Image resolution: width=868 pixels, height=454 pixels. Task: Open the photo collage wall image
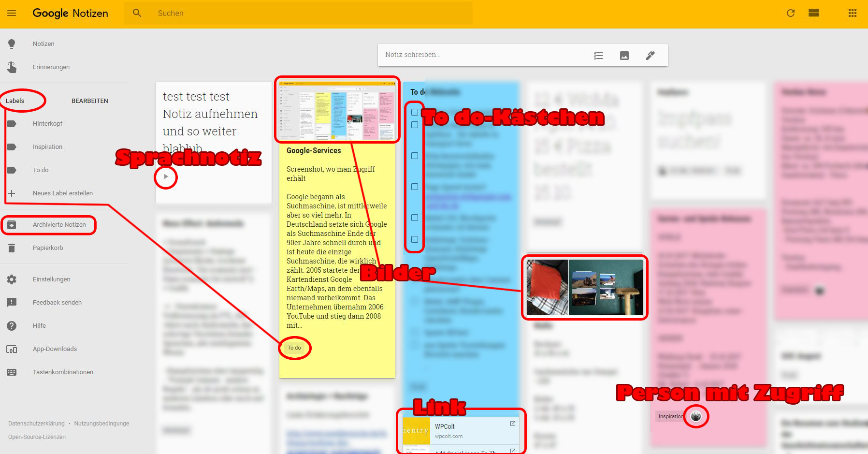[606, 288]
